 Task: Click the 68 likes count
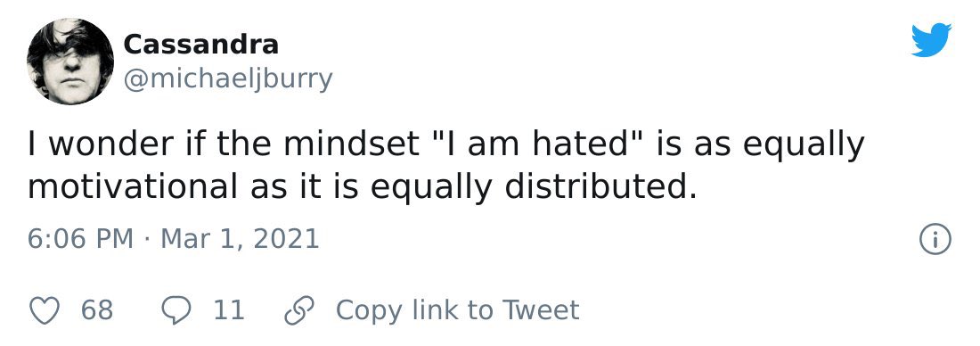click(x=97, y=310)
